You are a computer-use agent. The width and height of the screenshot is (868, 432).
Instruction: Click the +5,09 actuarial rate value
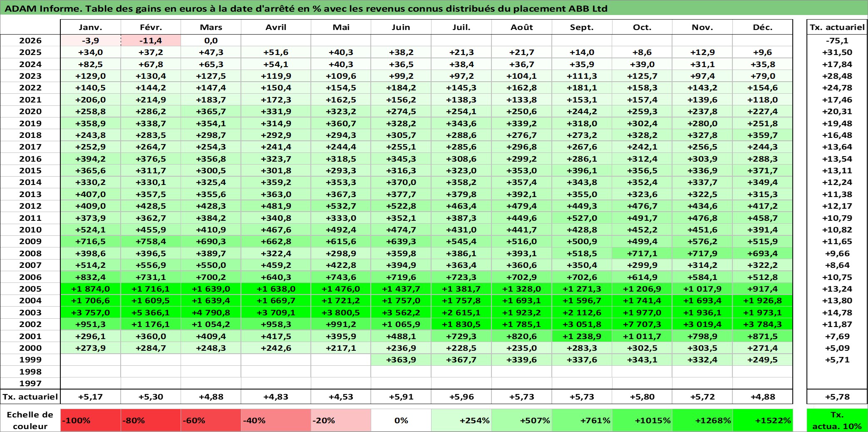[x=837, y=348]
